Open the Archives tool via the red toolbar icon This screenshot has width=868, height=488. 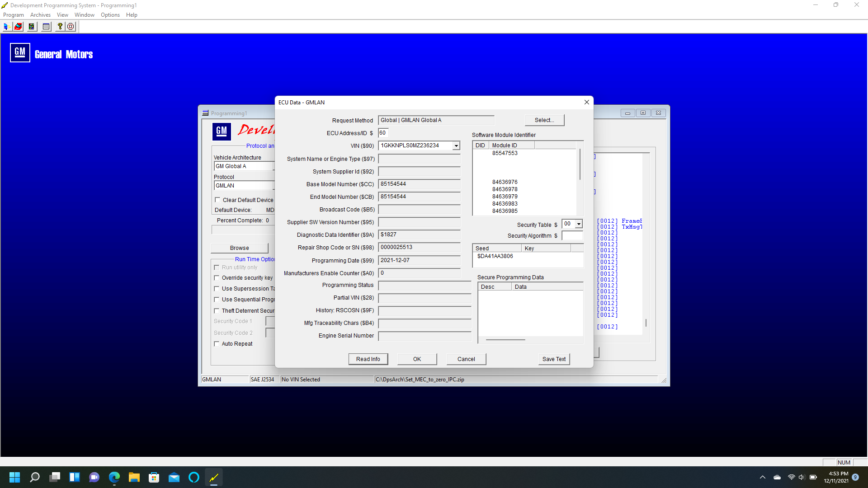(18, 26)
